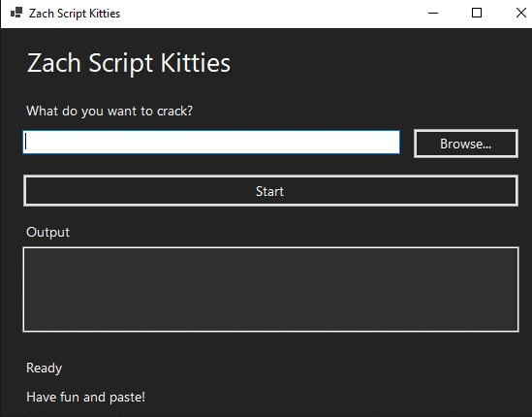Minimize the Zach Script Kitties window
This screenshot has height=417, width=532.
click(x=433, y=13)
